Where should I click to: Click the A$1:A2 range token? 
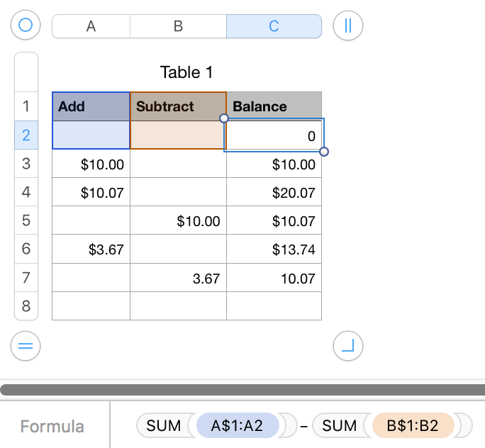point(237,425)
